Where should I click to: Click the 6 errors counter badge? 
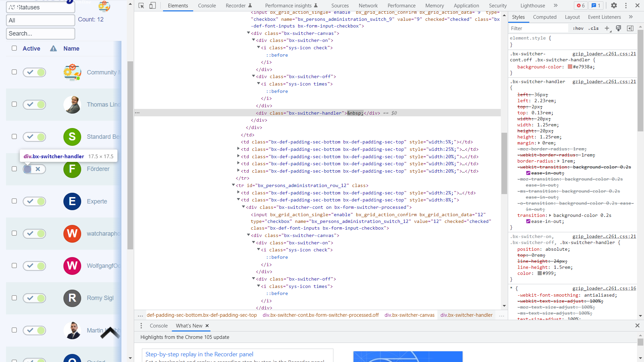581,6
